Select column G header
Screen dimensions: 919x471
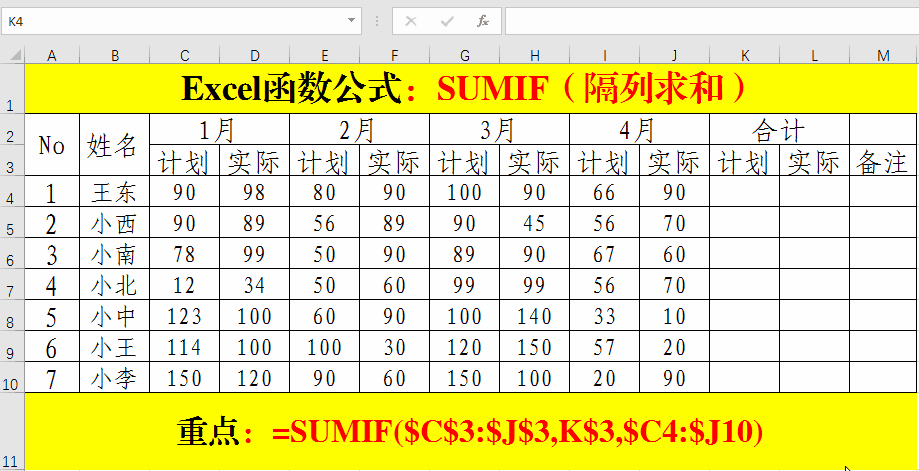coord(465,56)
